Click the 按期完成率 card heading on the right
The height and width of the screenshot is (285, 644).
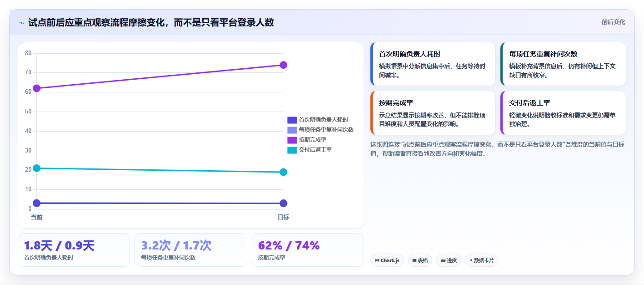click(396, 102)
